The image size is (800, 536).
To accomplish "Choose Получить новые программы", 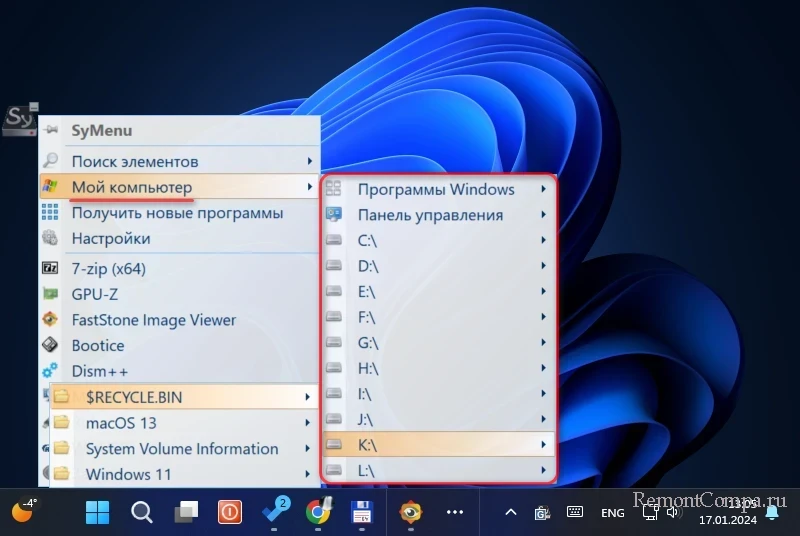I will [x=177, y=213].
